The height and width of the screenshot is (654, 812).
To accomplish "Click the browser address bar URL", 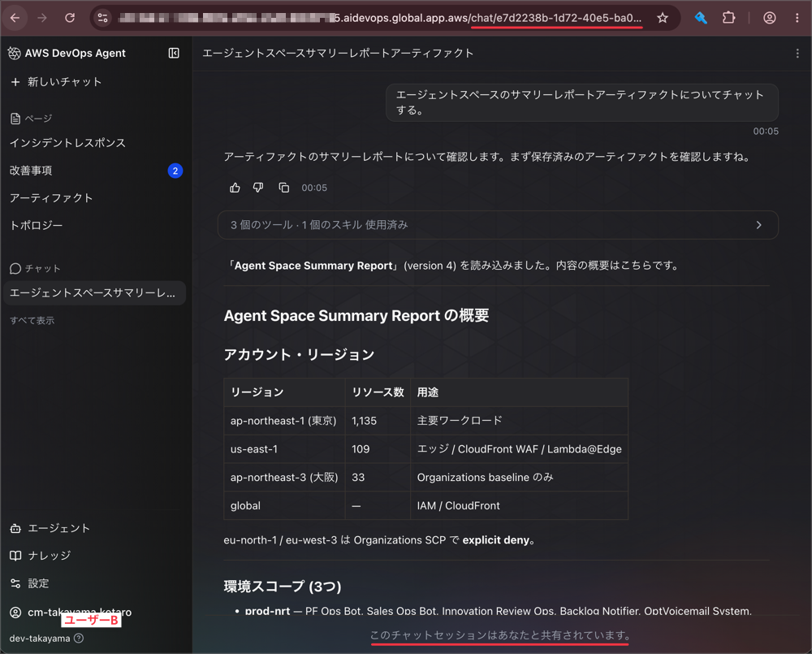I will point(381,18).
